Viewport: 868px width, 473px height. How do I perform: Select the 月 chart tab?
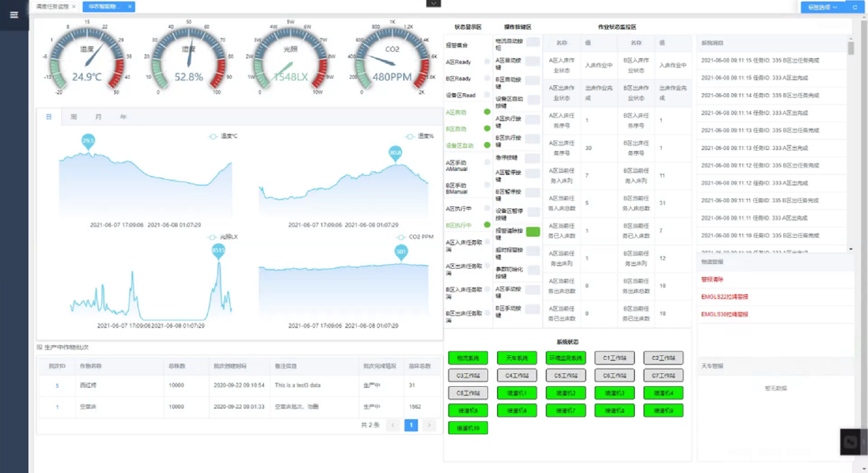pos(98,117)
